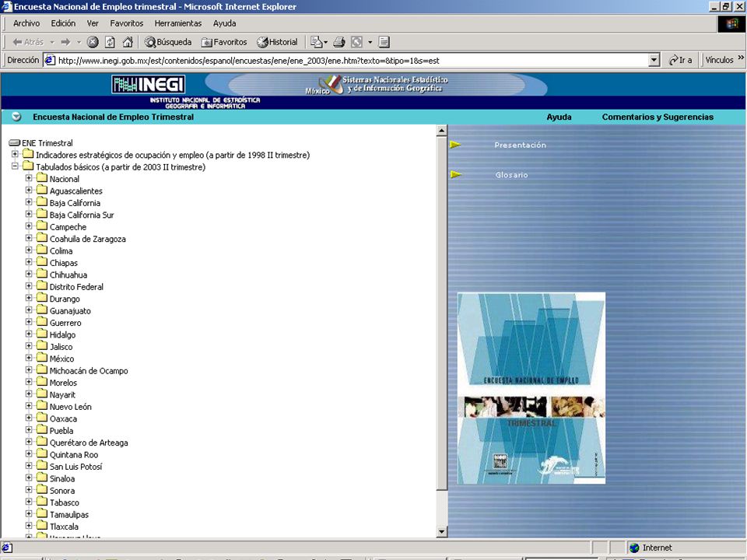747x560 pixels.
Task: Click the Chiapas folder icon
Action: point(42,261)
